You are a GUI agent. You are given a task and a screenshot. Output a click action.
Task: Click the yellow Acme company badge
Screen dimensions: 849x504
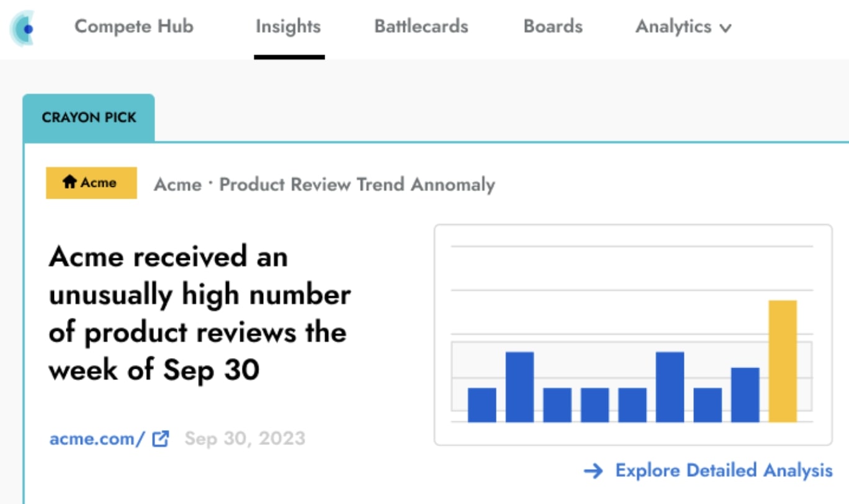tap(91, 183)
